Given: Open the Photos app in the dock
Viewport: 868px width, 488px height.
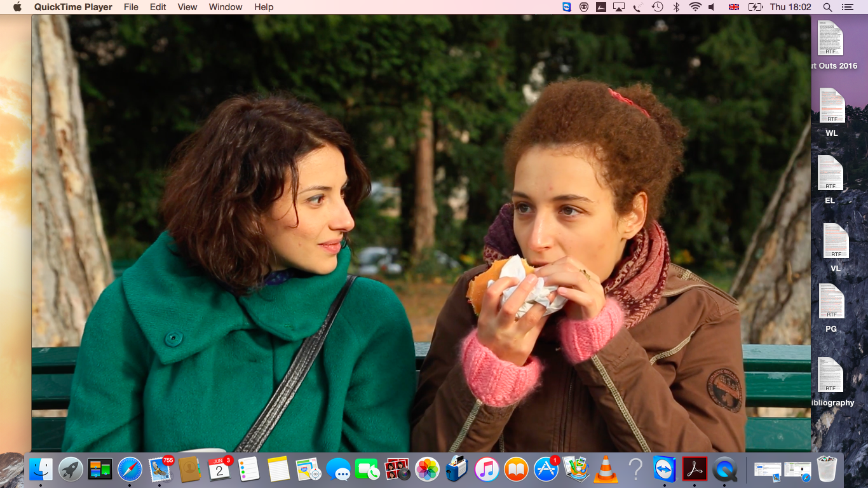Looking at the screenshot, I should coord(427,470).
